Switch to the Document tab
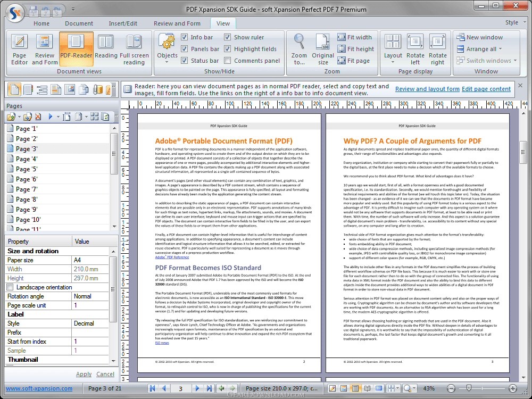Screen dimensions: 532x399 [x=79, y=23]
